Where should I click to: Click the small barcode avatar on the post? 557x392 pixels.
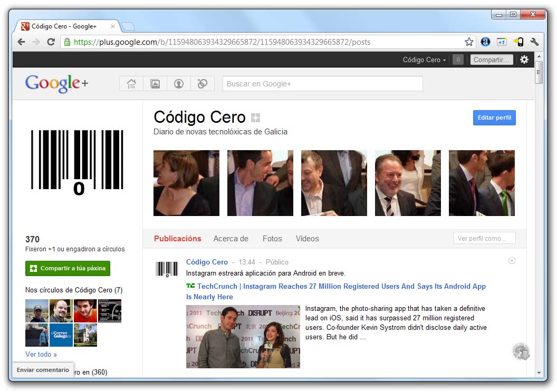tap(167, 269)
